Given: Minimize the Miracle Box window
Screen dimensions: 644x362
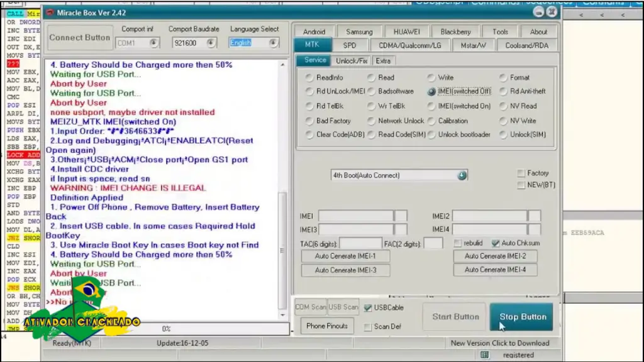Looking at the screenshot, I should (538, 12).
